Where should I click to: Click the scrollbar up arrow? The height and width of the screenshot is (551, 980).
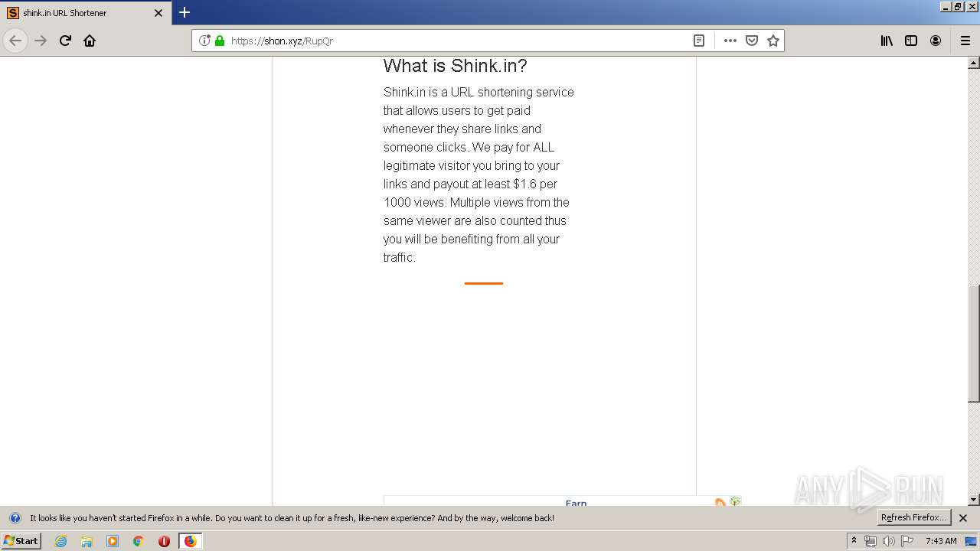974,63
